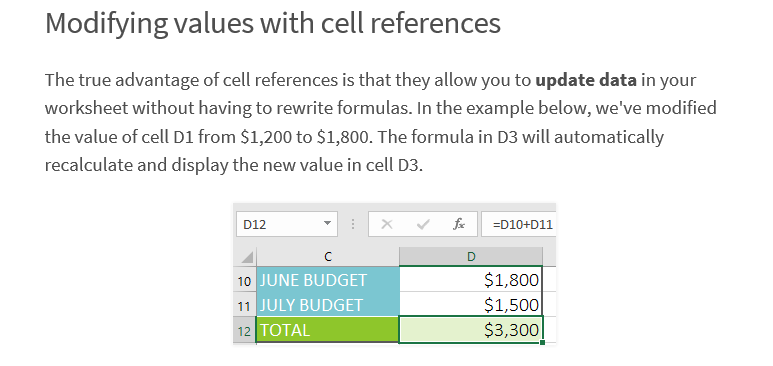This screenshot has width=773, height=366.
Task: Open Insert Function with the fx icon
Action: (458, 224)
